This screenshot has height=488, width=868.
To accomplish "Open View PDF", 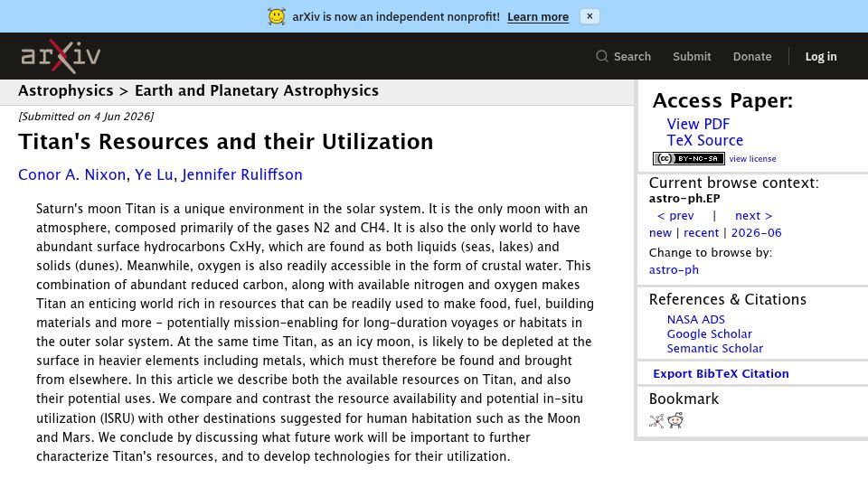I will tap(698, 124).
